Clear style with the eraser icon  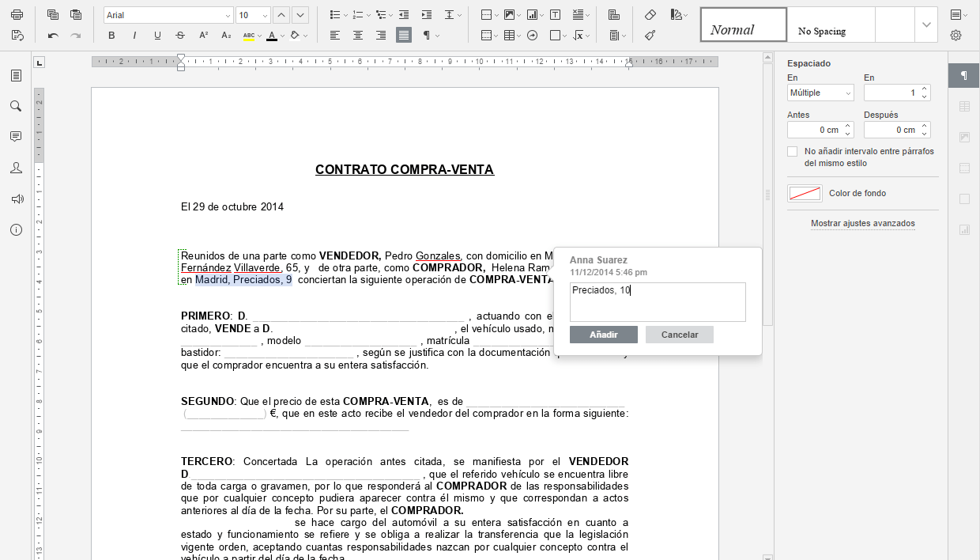pos(650,15)
